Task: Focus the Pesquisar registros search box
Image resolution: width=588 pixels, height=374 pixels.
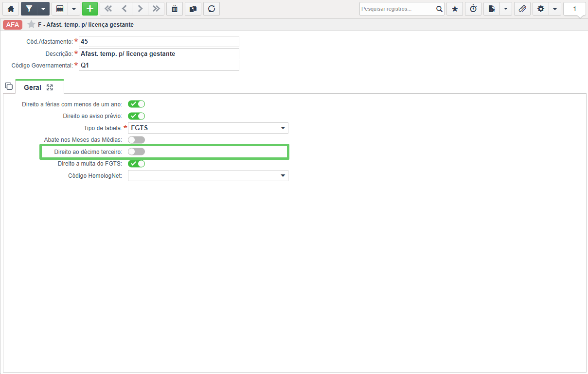Action: point(396,9)
